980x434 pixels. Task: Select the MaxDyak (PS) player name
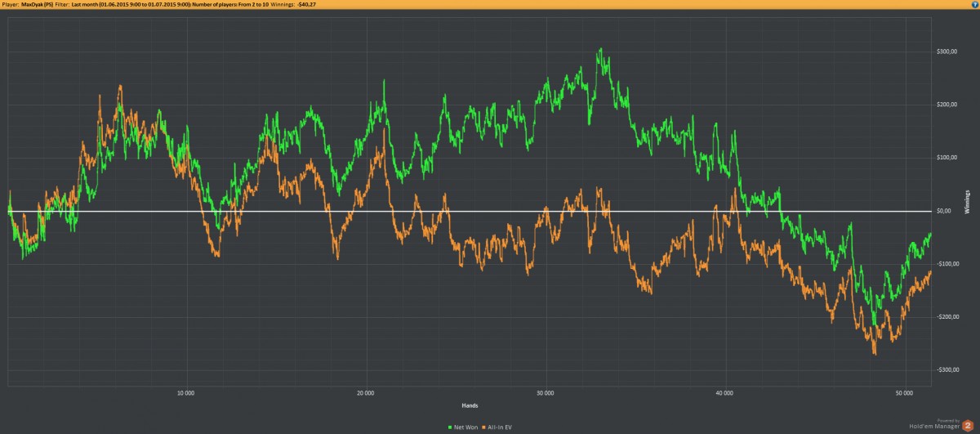click(38, 4)
